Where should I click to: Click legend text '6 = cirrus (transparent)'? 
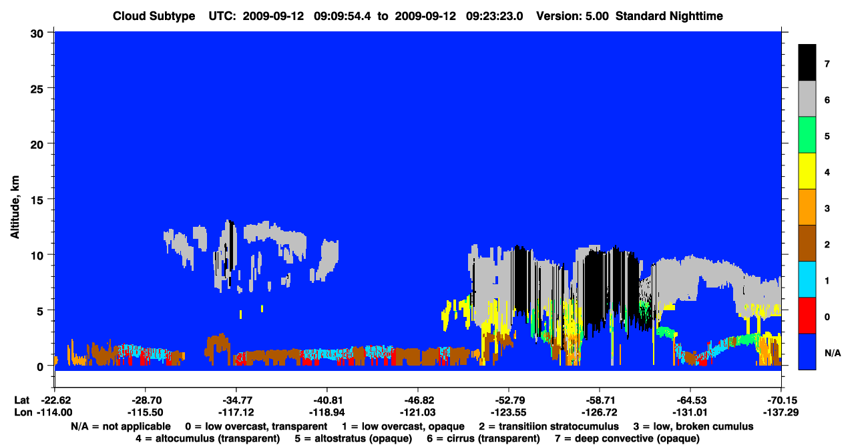(485, 439)
